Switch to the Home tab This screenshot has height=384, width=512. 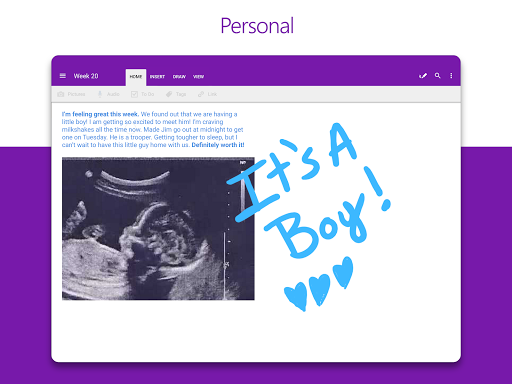coord(136,77)
